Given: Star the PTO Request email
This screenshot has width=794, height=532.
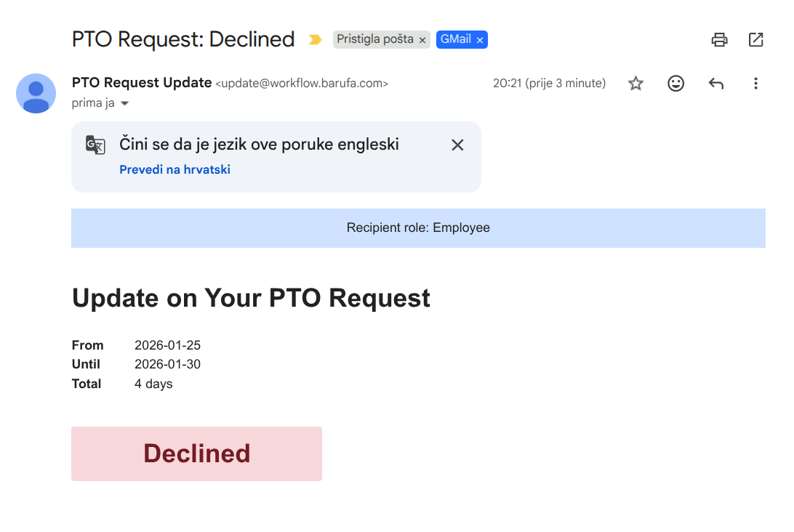Looking at the screenshot, I should [x=636, y=84].
